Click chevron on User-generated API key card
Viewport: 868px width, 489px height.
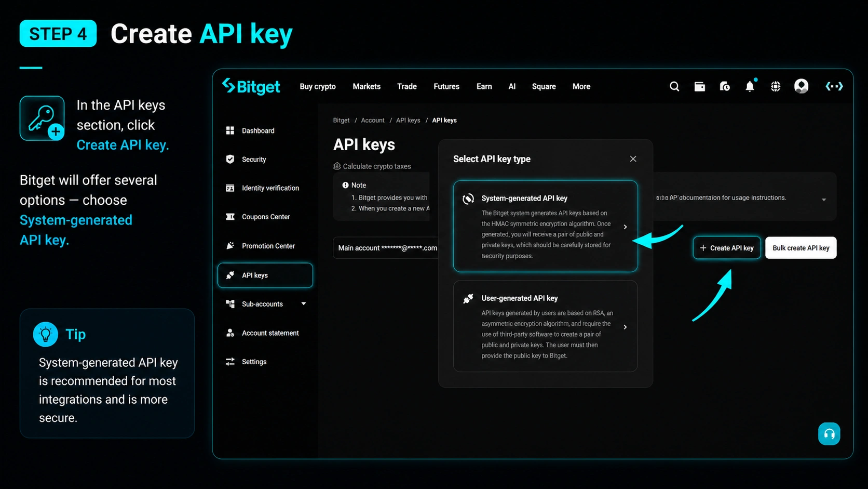point(625,327)
